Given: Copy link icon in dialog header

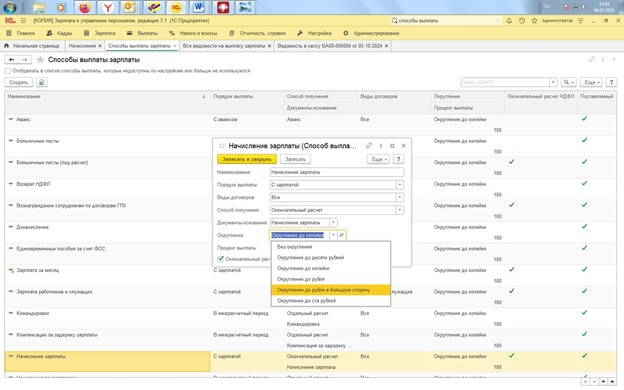Looking at the screenshot, I should (x=369, y=146).
